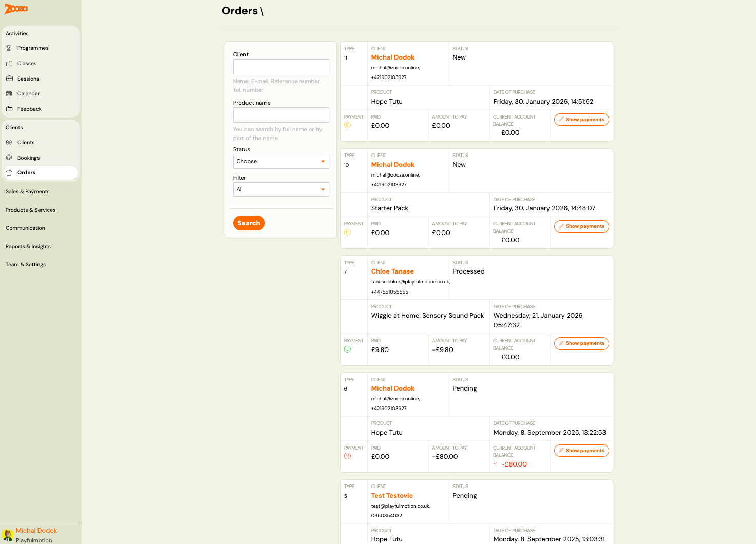Select the Programmes icon in the sidebar
The height and width of the screenshot is (544, 756).
pos(9,48)
